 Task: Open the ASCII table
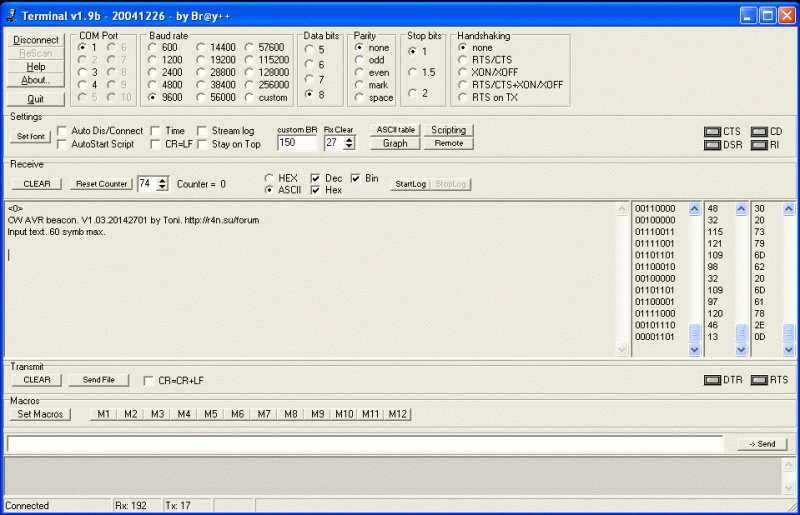394,130
